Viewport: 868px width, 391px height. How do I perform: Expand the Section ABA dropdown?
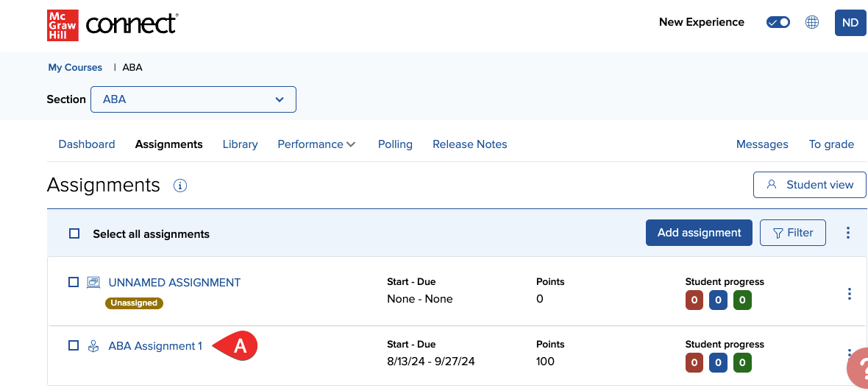pos(193,99)
